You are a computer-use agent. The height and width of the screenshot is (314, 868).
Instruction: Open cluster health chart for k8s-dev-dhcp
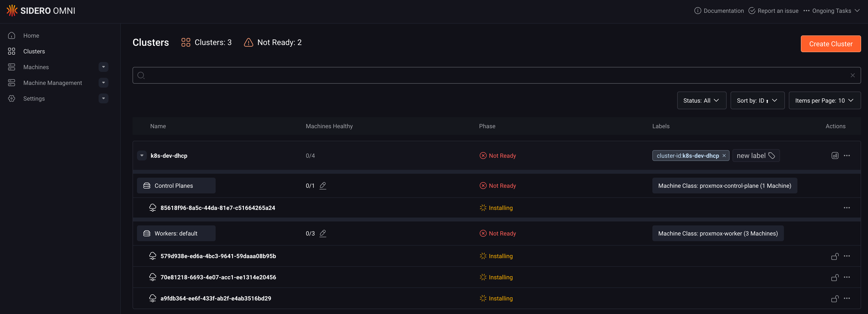(835, 156)
